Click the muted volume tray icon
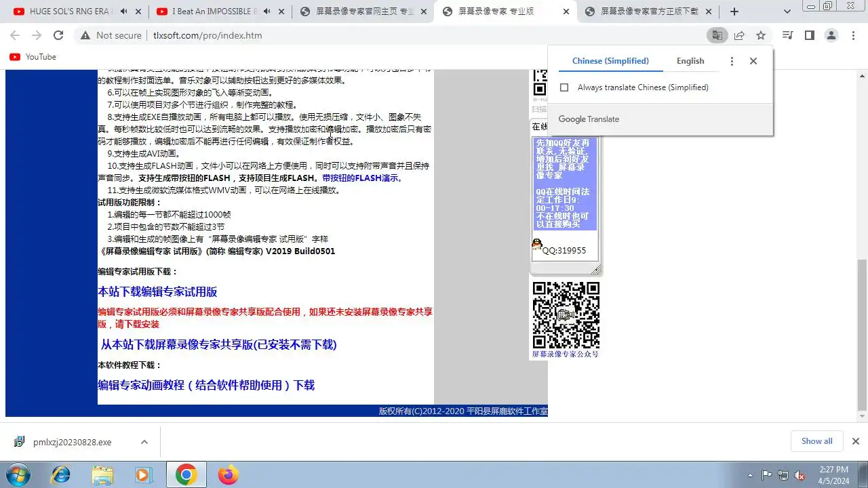Image resolution: width=868 pixels, height=488 pixels. tap(800, 475)
